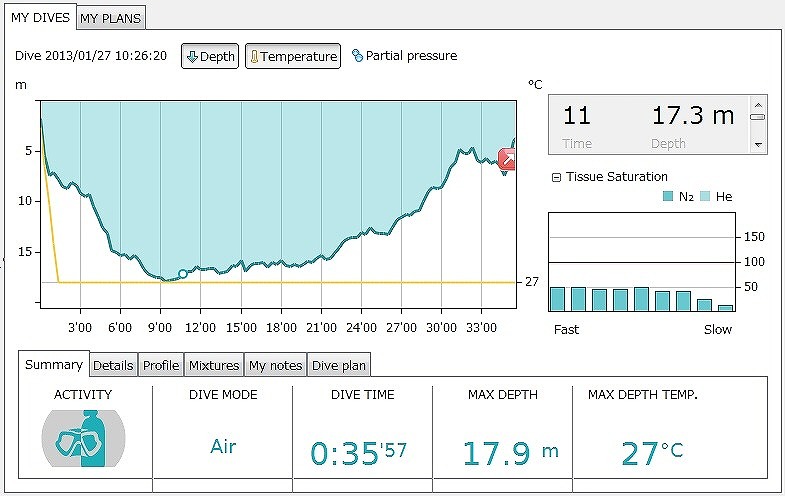Click the diving mask activity icon
This screenshot has height=496, width=785.
click(x=83, y=439)
